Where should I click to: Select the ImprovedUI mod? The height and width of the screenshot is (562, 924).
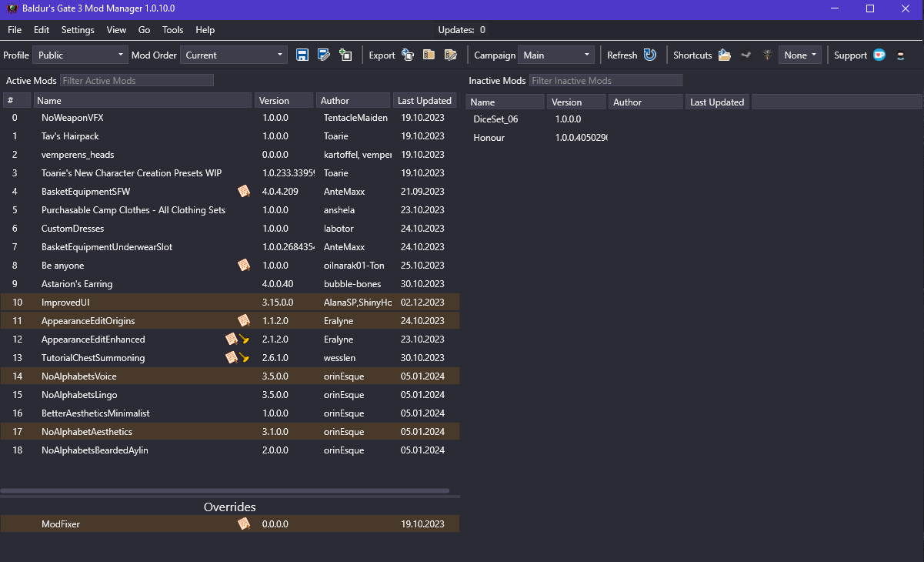230,303
